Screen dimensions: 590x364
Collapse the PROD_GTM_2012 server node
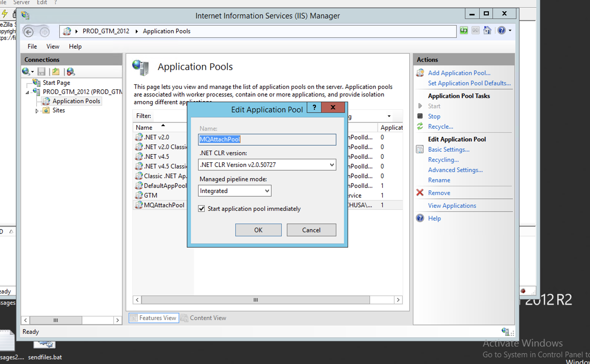27,92
